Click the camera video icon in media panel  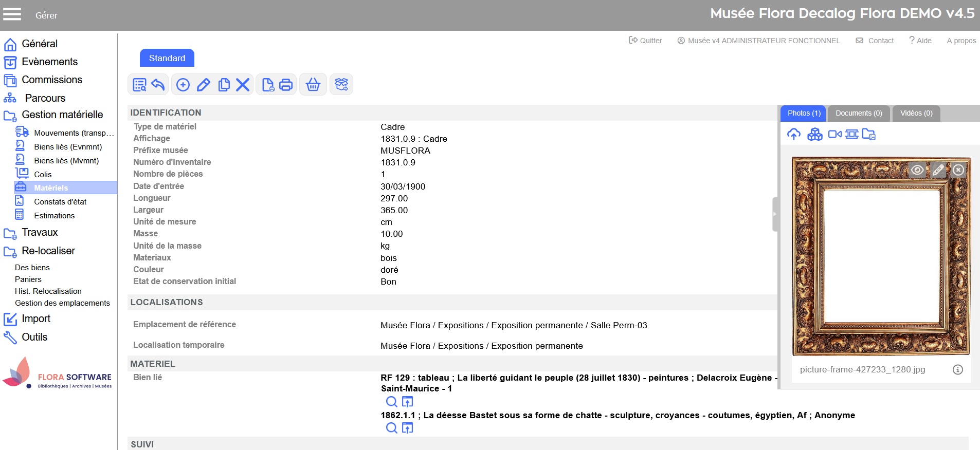pos(834,135)
